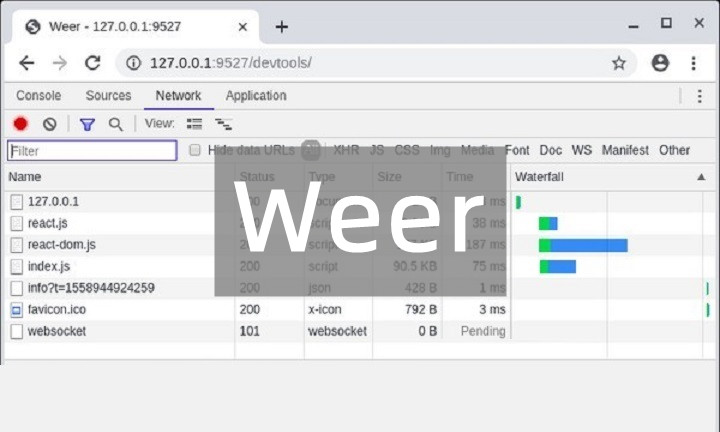Sort requests by the Name column header
Viewport: 720px width, 432px height.
(x=25, y=177)
